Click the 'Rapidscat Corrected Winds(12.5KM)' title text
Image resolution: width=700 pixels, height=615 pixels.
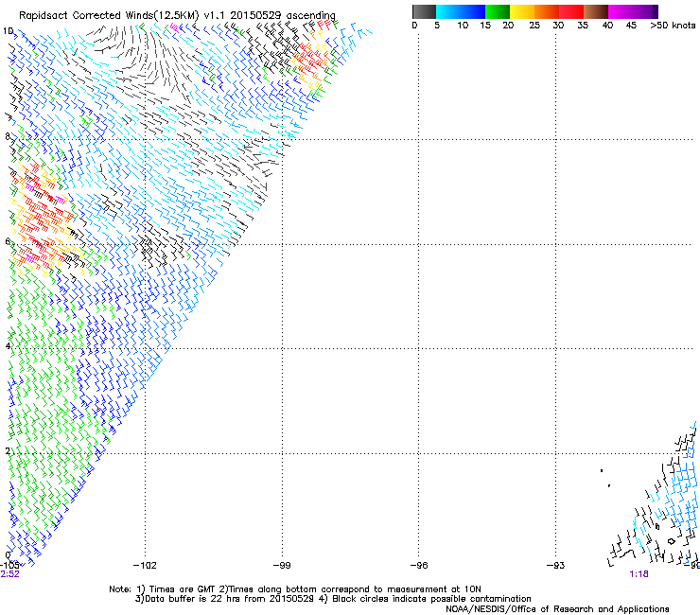point(109,16)
